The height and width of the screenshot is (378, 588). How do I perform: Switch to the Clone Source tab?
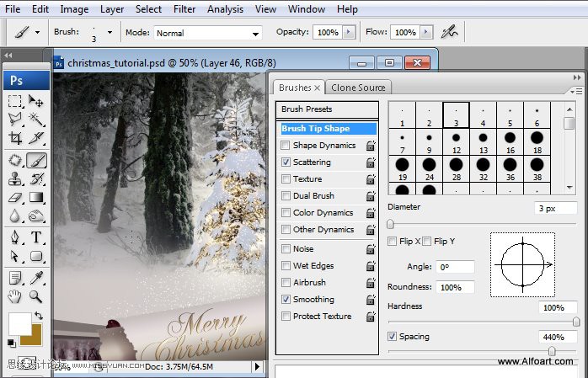point(358,88)
